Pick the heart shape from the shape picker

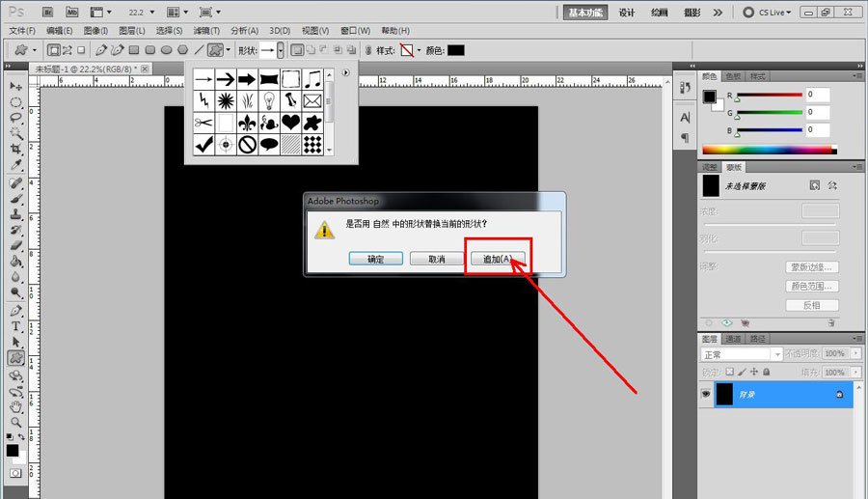pos(291,122)
